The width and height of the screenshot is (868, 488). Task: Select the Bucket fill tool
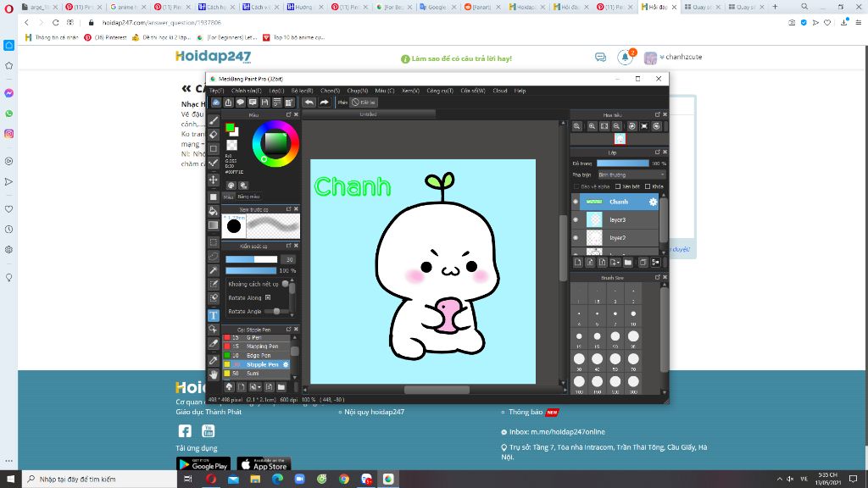[x=213, y=211]
